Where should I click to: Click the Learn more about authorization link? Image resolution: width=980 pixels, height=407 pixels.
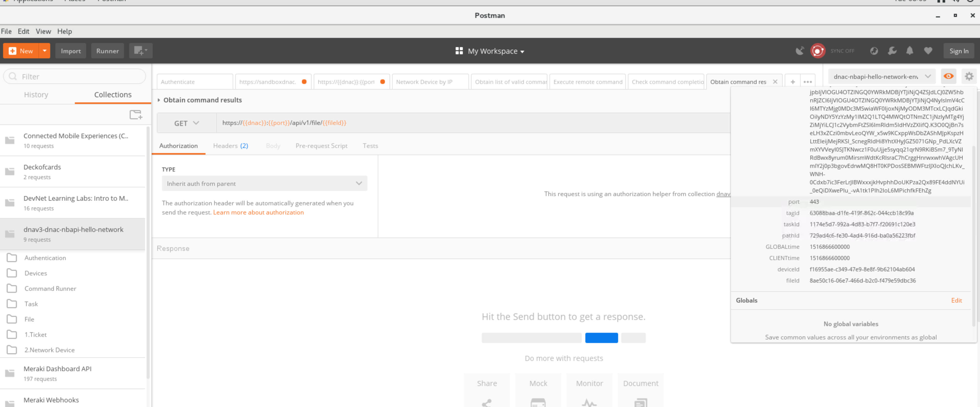click(x=258, y=212)
